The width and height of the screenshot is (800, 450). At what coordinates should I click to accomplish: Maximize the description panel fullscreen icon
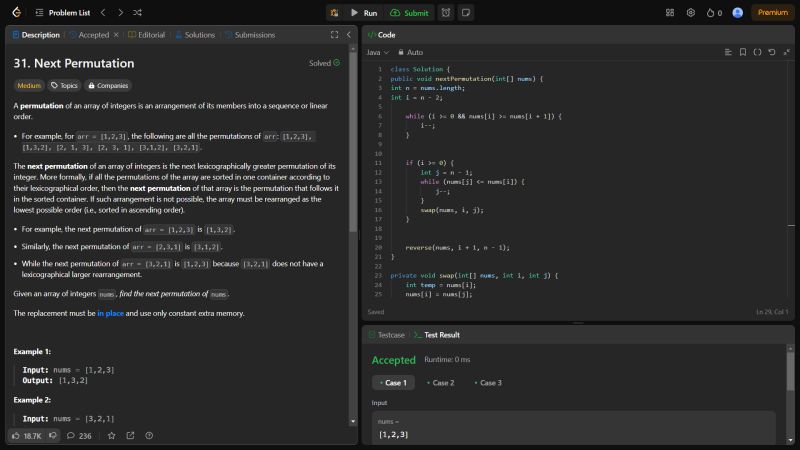[334, 35]
